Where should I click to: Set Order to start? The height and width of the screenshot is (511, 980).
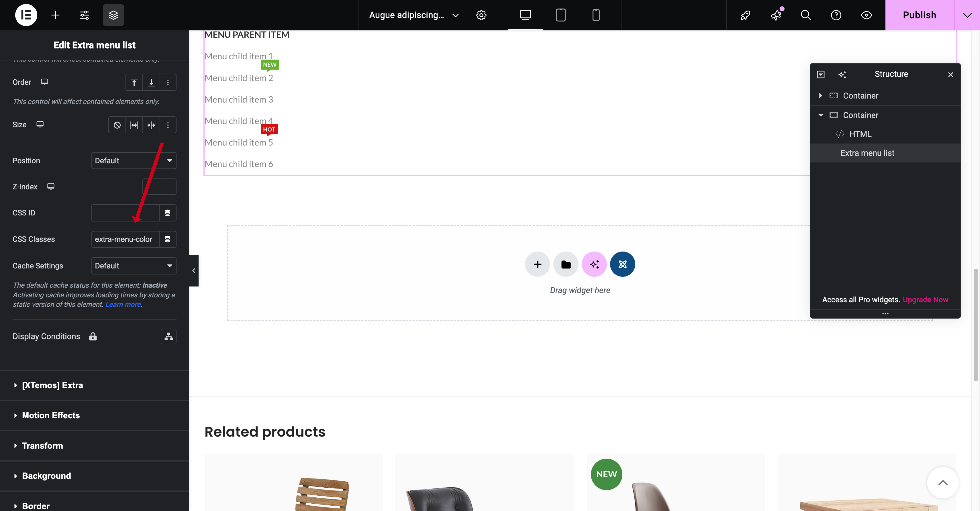pyautogui.click(x=134, y=82)
